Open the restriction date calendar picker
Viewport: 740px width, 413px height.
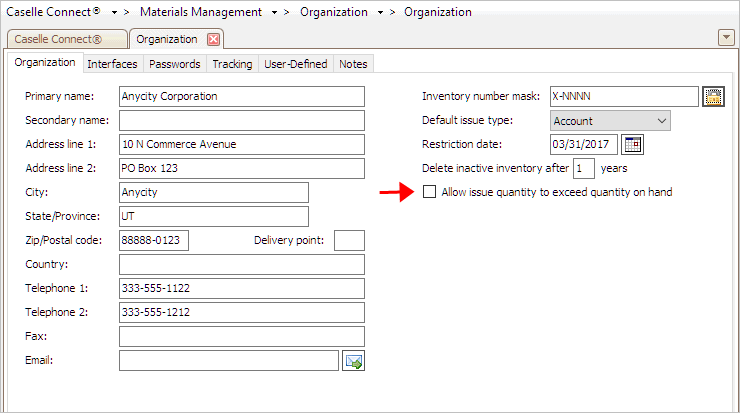(632, 144)
